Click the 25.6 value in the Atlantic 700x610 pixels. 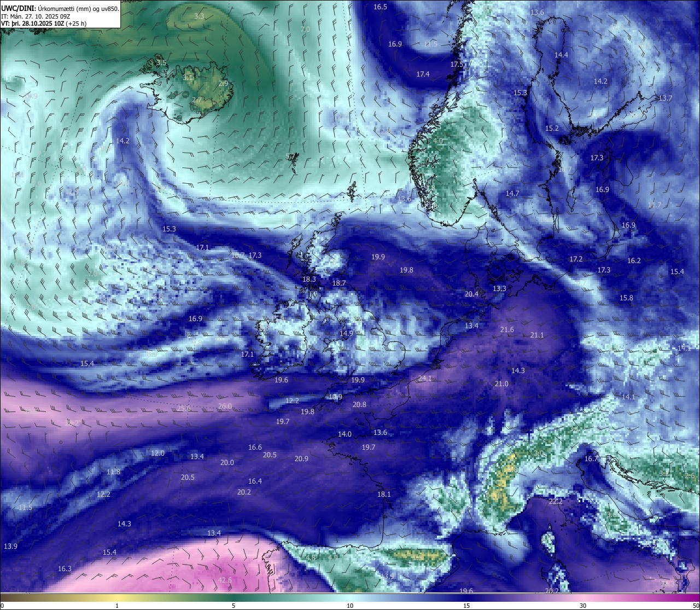(x=184, y=408)
